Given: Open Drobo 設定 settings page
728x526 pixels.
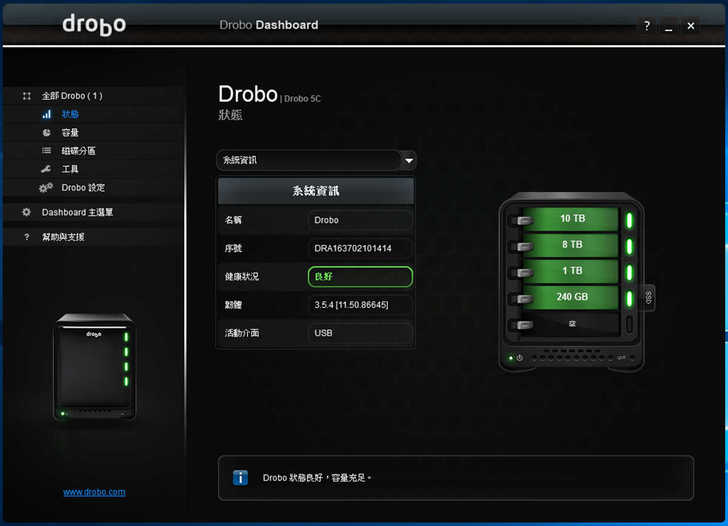Looking at the screenshot, I should (x=83, y=188).
